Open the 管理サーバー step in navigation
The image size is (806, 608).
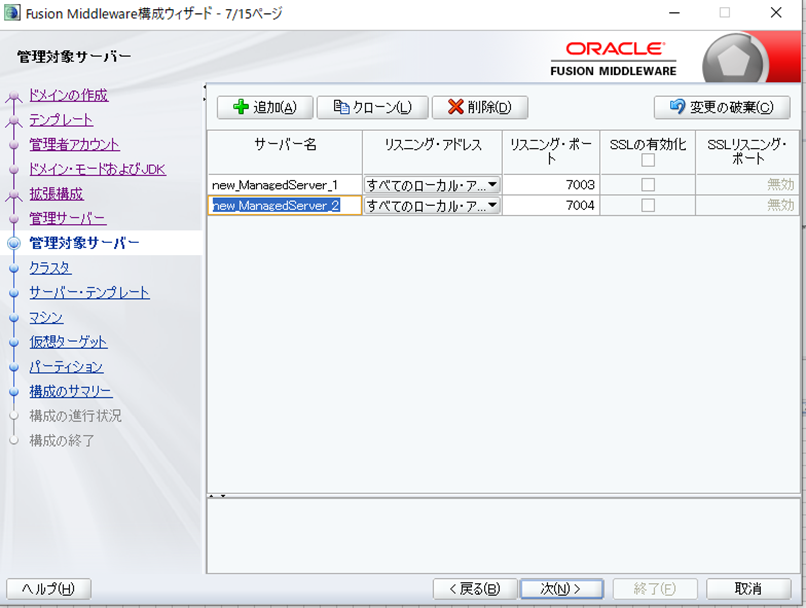click(67, 218)
